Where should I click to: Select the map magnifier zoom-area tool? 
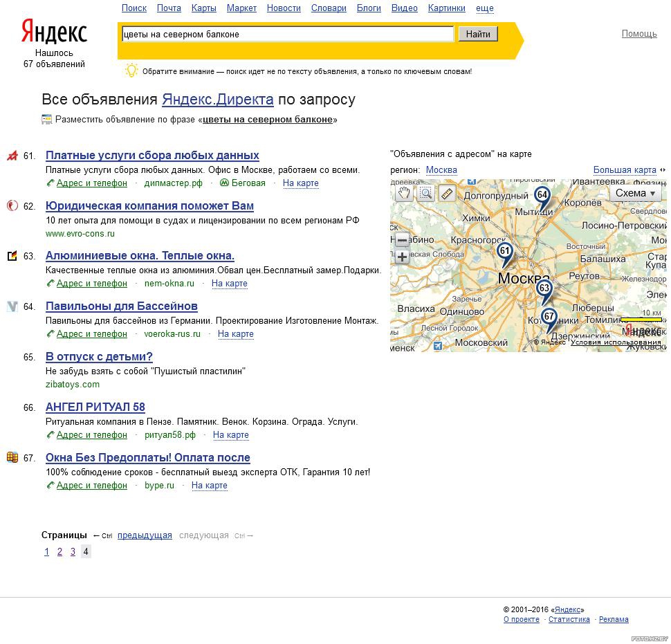(425, 194)
